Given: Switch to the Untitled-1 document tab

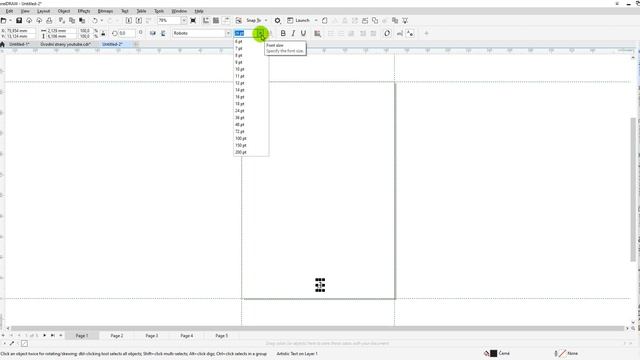Looking at the screenshot, I should click(19, 44).
